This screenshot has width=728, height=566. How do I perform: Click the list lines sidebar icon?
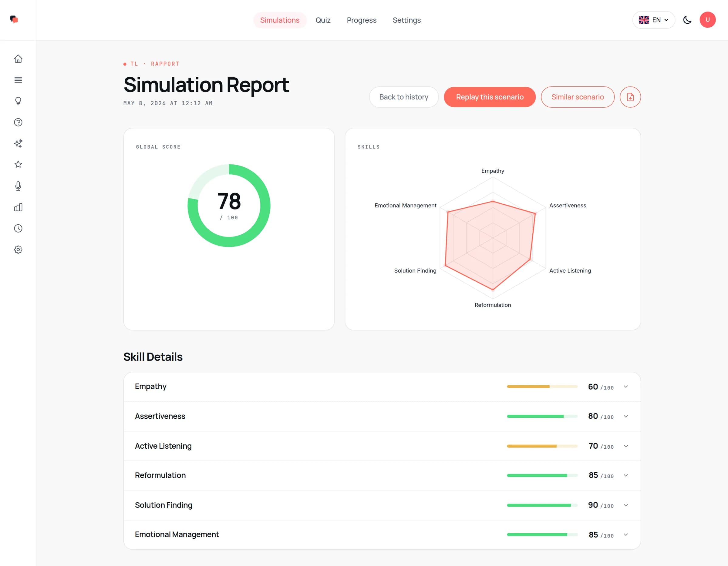[18, 80]
